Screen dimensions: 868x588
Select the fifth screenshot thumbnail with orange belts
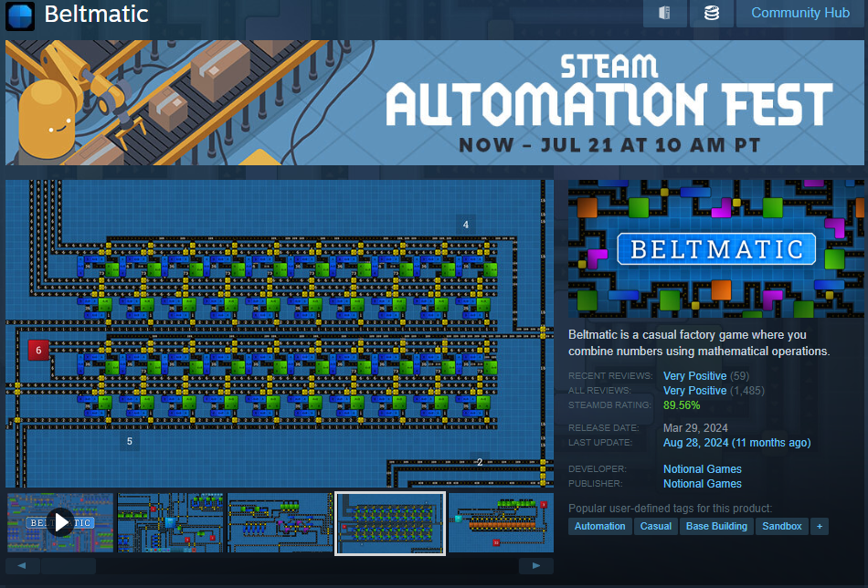pyautogui.click(x=501, y=523)
